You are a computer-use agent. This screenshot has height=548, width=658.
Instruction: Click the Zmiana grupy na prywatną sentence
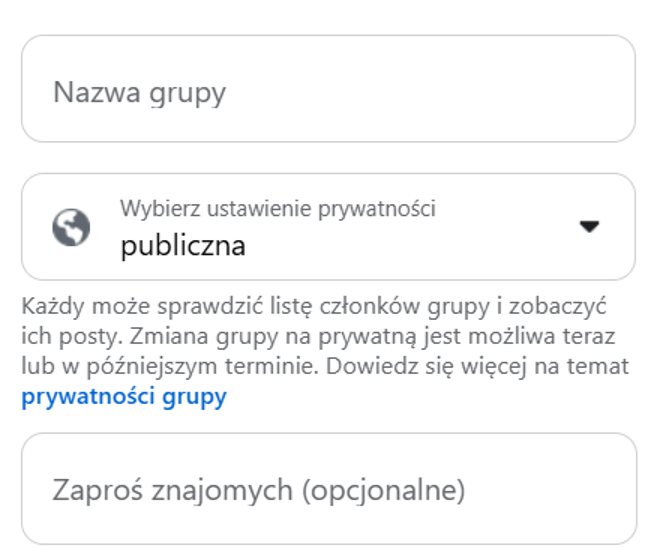(373, 337)
